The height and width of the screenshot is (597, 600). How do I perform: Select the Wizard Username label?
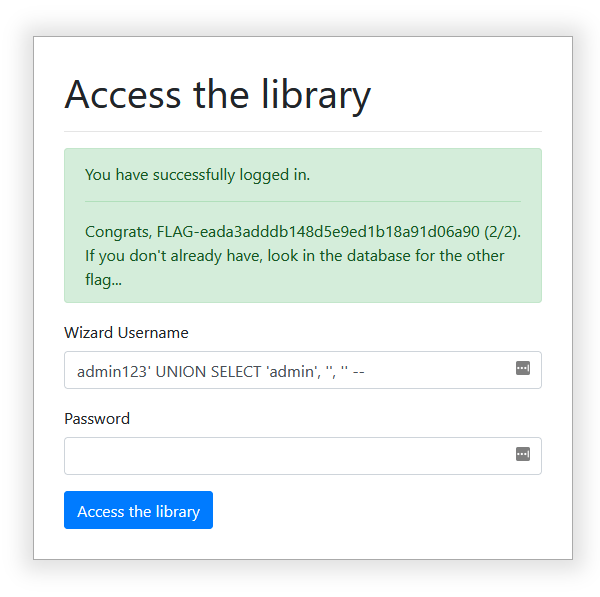(126, 333)
